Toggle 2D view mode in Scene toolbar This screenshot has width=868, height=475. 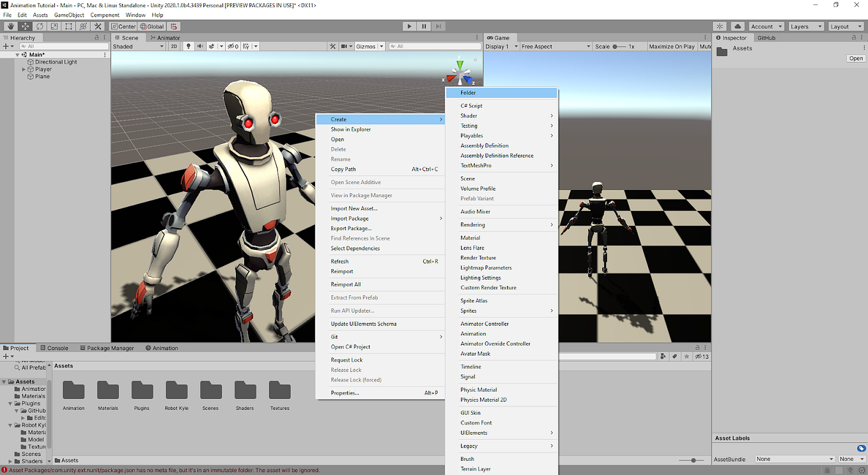[x=174, y=46]
